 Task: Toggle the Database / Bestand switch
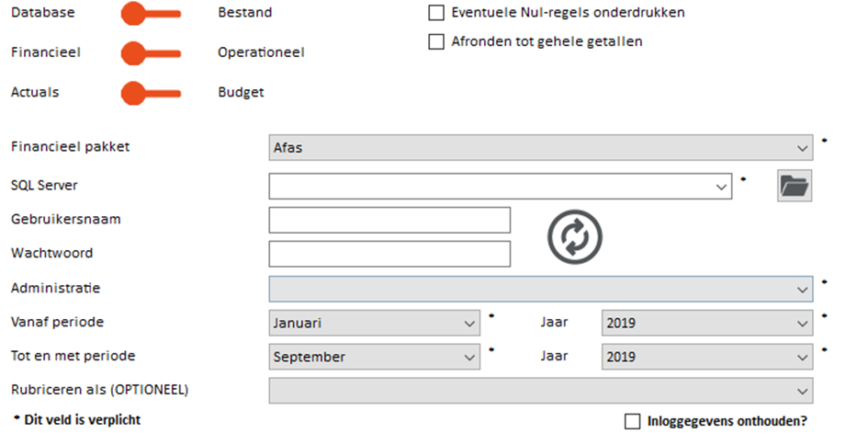(x=152, y=13)
